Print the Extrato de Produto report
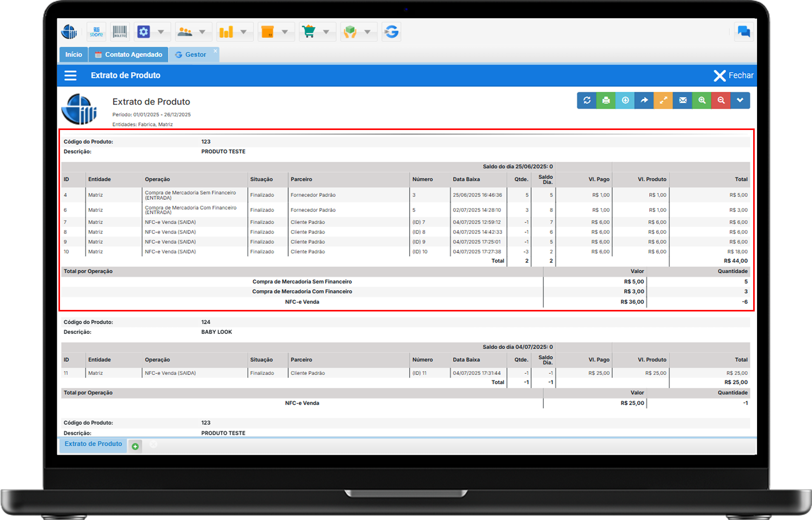The width and height of the screenshot is (812, 520). tap(606, 101)
